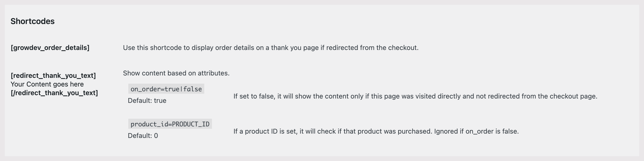The height and width of the screenshot is (161, 644).
Task: Click 'Show content based on attributes' text
Action: [176, 73]
